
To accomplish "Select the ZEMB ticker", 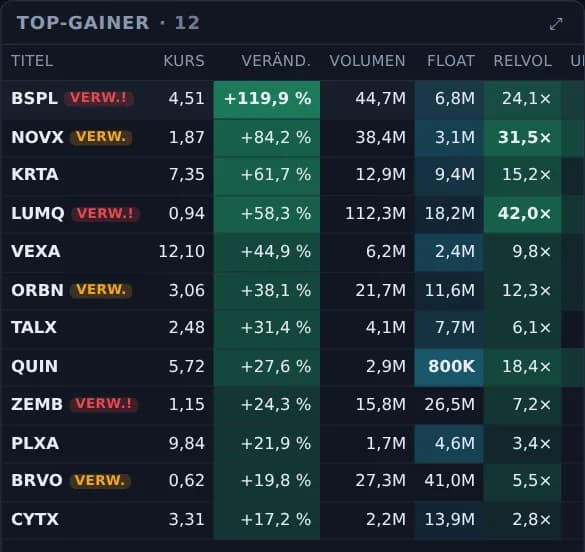I will click(37, 404).
